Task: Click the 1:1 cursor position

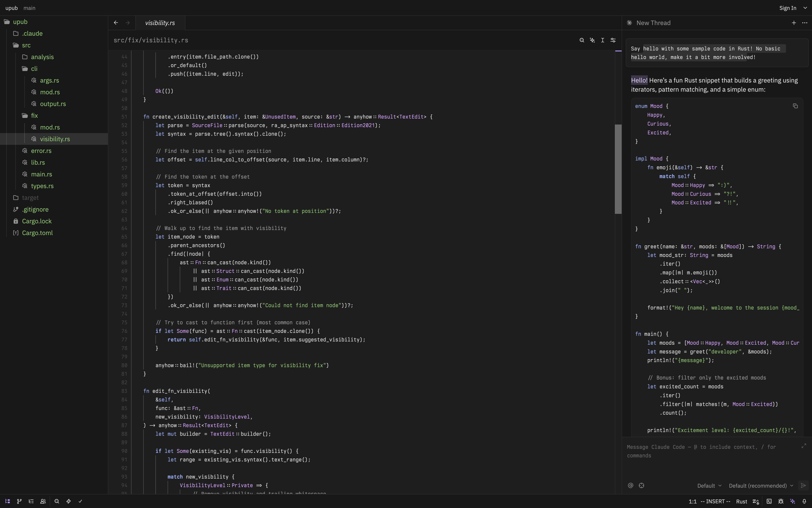Action: [692, 501]
